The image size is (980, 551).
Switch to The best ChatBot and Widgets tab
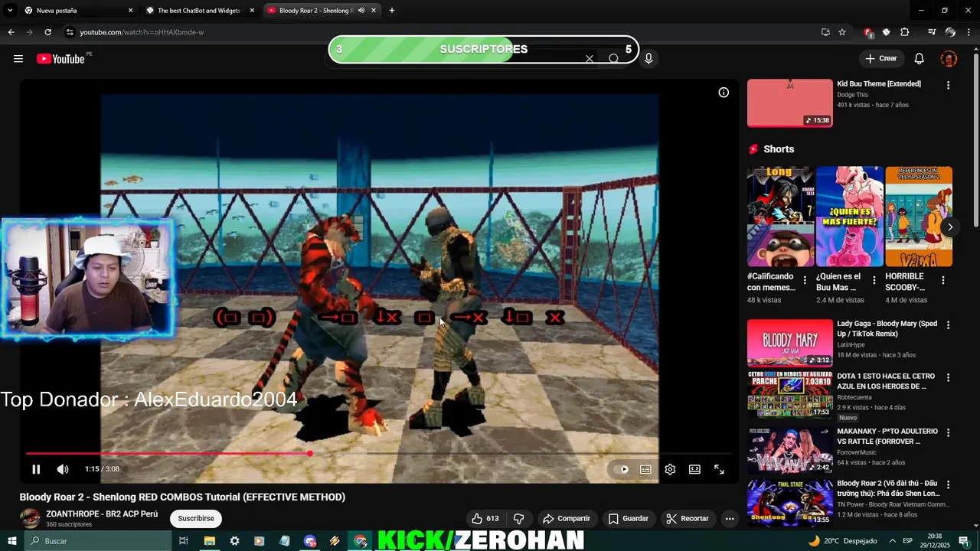click(199, 11)
